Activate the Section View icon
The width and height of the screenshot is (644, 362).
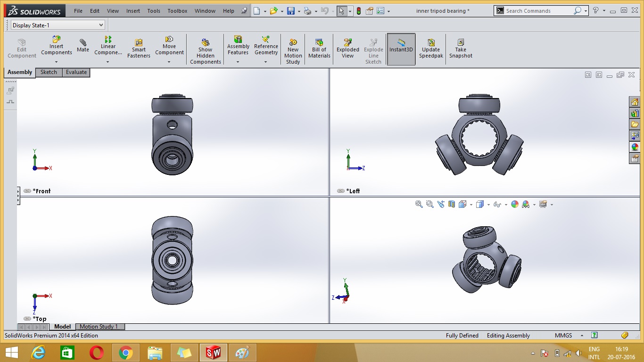pyautogui.click(x=452, y=204)
